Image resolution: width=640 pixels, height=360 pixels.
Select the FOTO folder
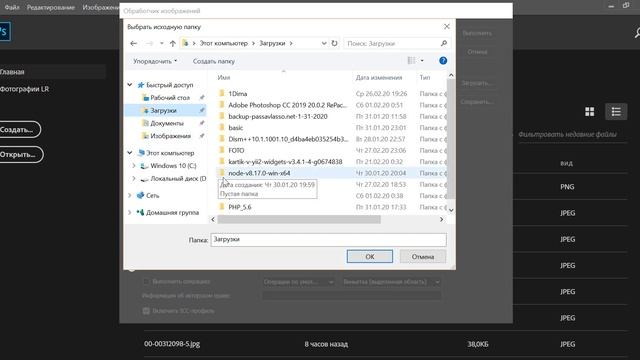(x=236, y=150)
